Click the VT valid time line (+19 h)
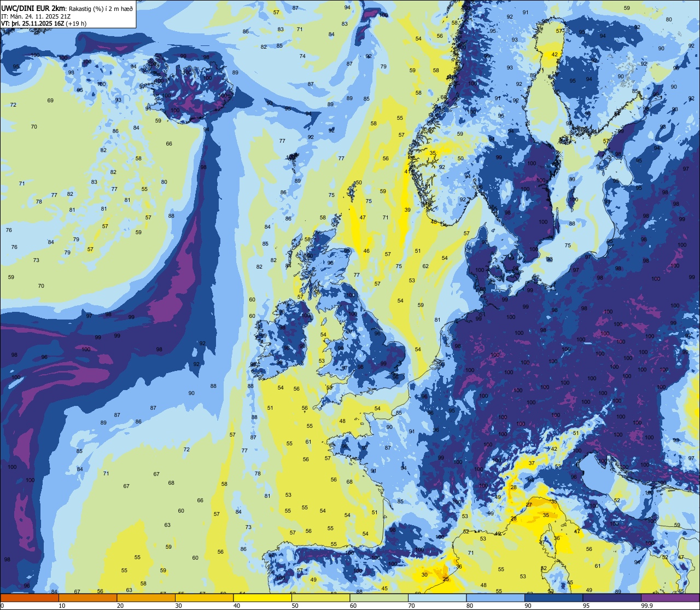This screenshot has height=610, width=700. 44,24
